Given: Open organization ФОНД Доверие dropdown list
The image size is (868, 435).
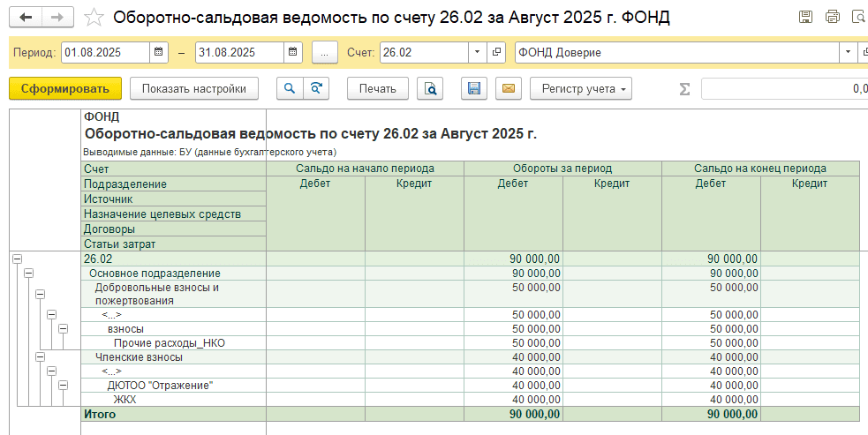Looking at the screenshot, I should pos(849,53).
